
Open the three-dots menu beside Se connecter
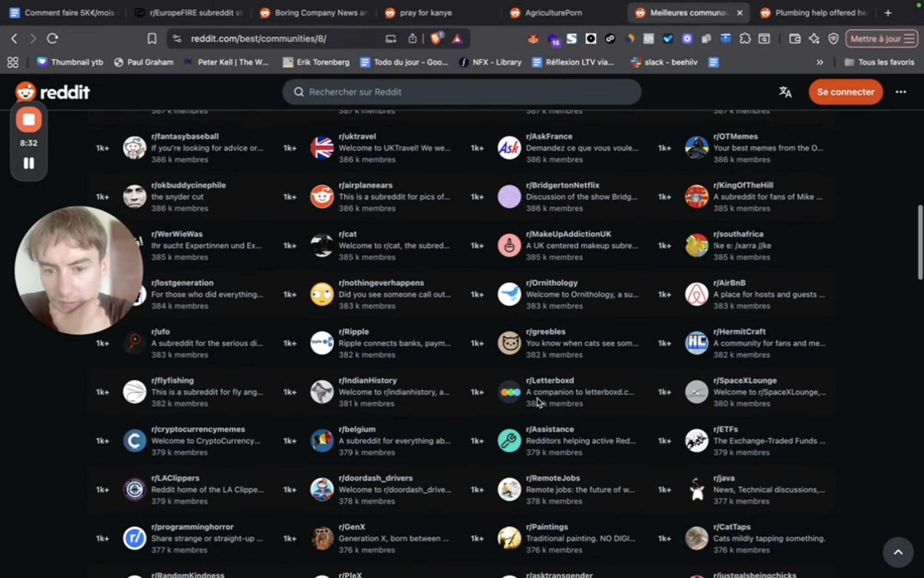pos(900,92)
